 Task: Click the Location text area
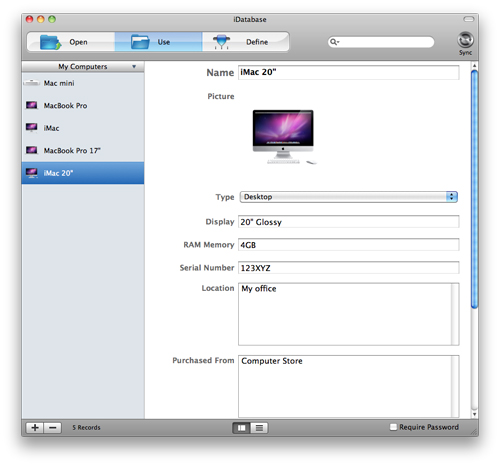coord(349,314)
